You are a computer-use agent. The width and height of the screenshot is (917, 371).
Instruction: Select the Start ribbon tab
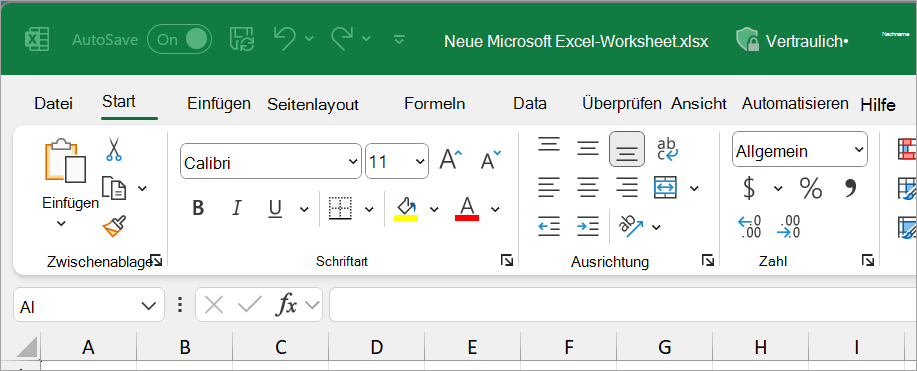[x=119, y=101]
